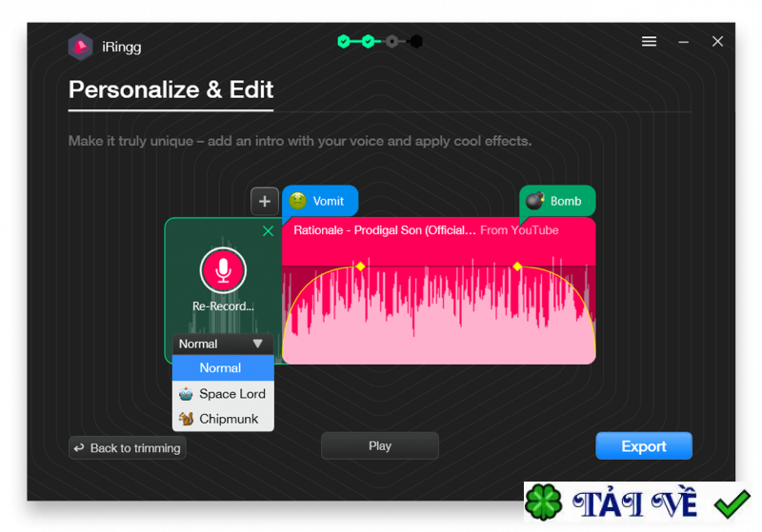Click the green check mark icon
This screenshot has width=762, height=532.
coord(732,503)
